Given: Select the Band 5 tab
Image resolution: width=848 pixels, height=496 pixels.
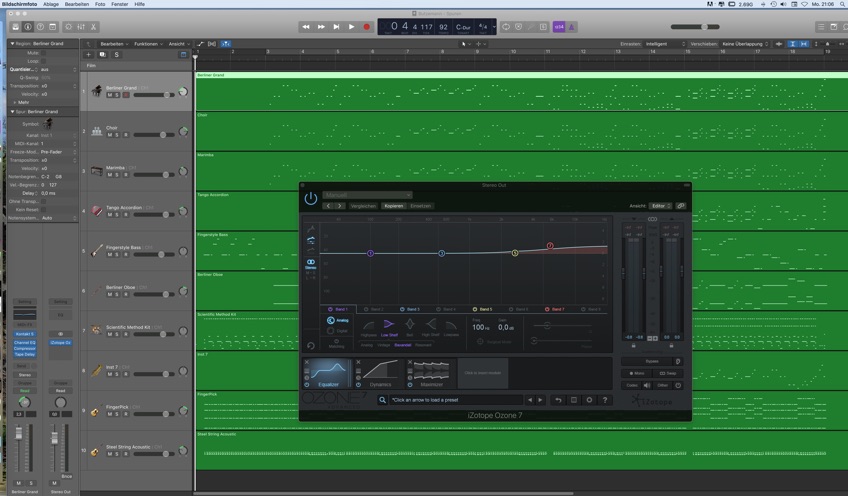Looking at the screenshot, I should tap(482, 309).
